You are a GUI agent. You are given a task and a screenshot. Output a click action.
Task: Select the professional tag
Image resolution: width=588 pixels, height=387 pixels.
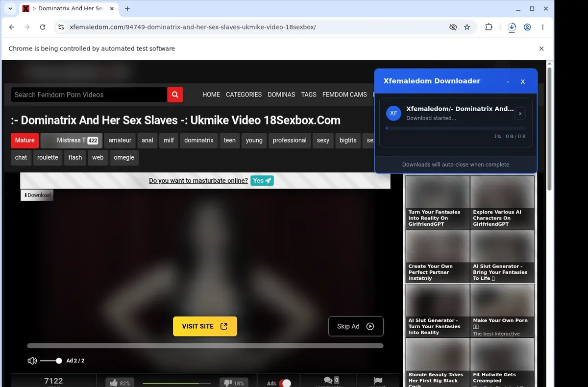click(290, 140)
